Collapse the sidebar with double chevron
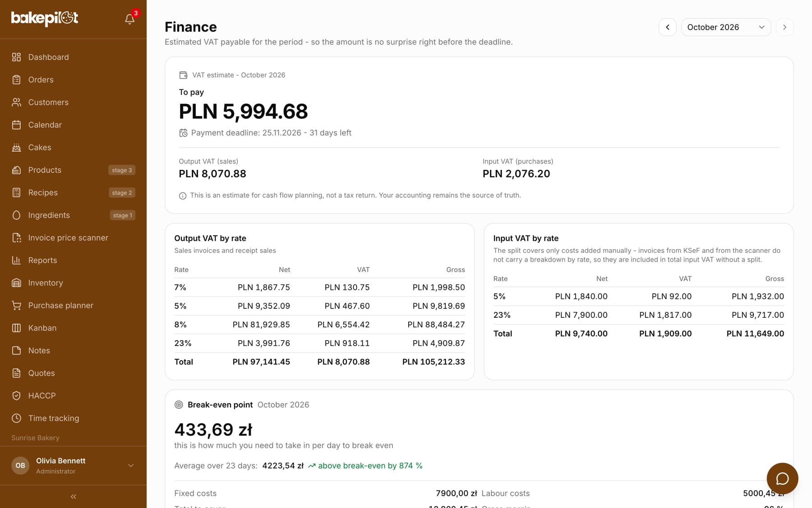Viewport: 812px width, 508px height. click(74, 497)
